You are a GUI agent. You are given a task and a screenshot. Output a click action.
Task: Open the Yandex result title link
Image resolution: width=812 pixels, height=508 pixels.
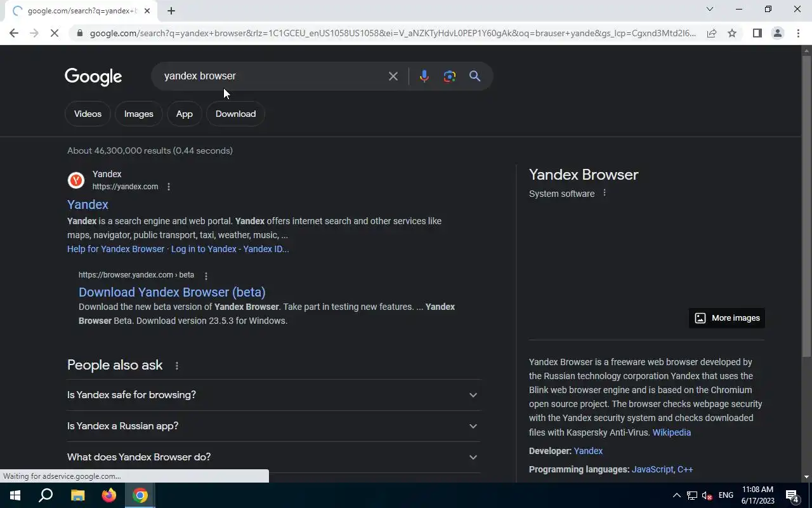88,204
